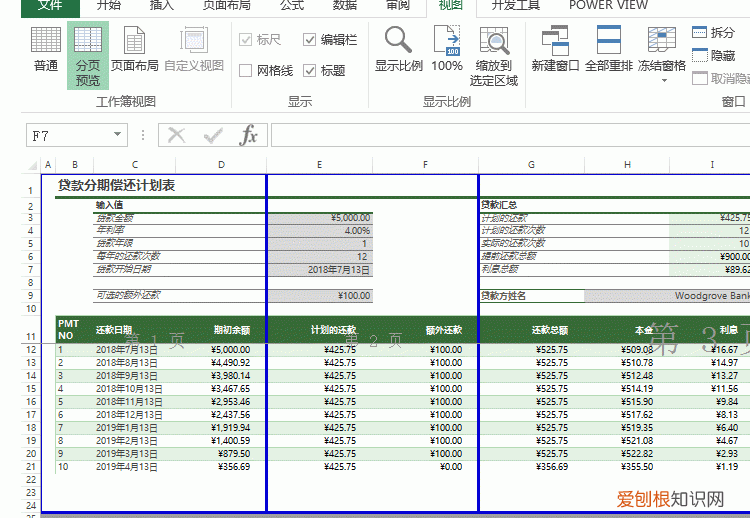
Task: Click header cell 计划的还款
Action: [x=333, y=330]
